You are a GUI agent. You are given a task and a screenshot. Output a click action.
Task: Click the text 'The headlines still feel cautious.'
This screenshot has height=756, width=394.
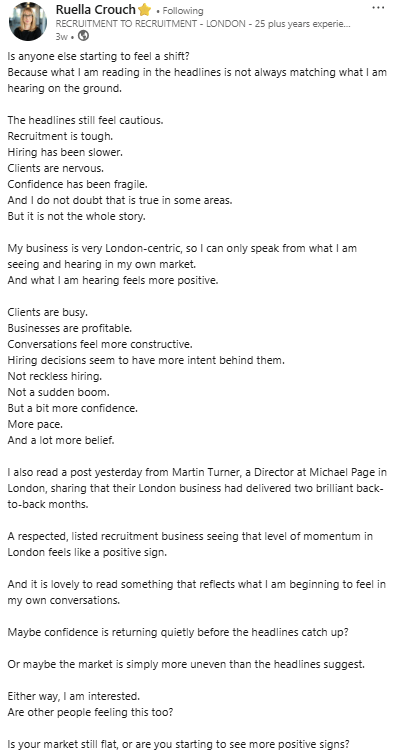(x=85, y=121)
